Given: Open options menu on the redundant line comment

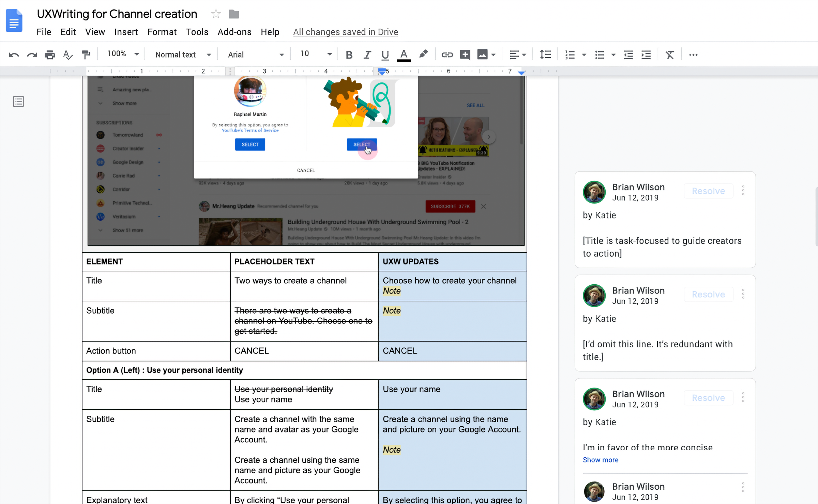Looking at the screenshot, I should (x=743, y=294).
